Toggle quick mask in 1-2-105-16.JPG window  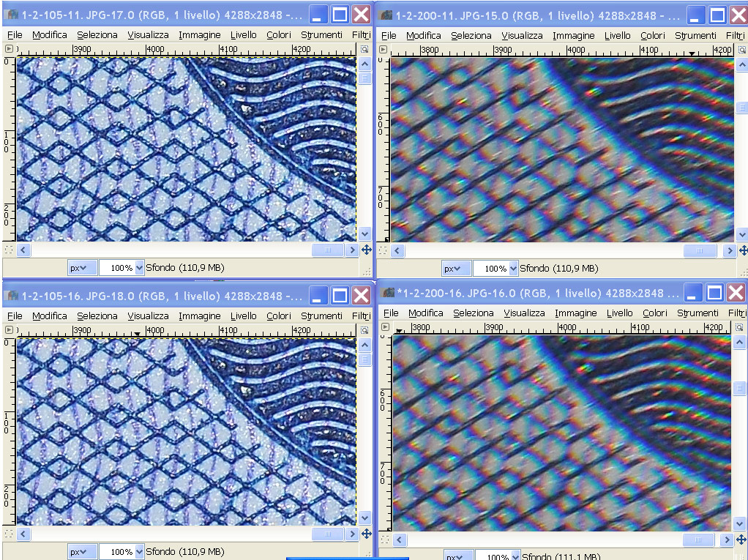(x=9, y=534)
